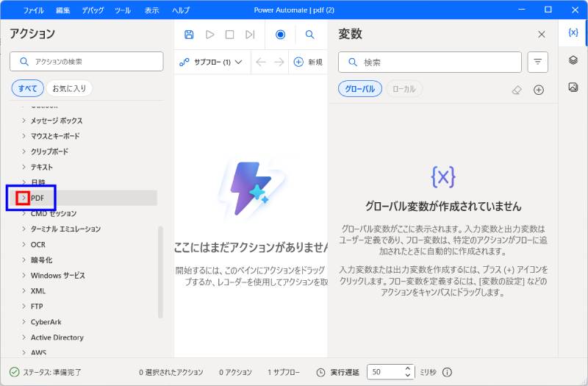This screenshot has width=588, height=386.
Task: Expand the Active Directory group chevron
Action: click(x=24, y=337)
